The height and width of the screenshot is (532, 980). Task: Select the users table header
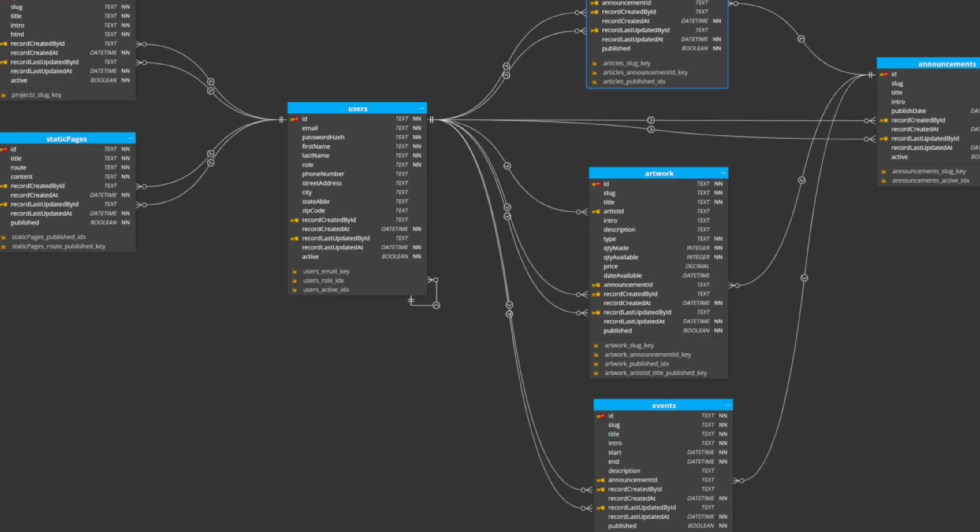click(x=357, y=109)
